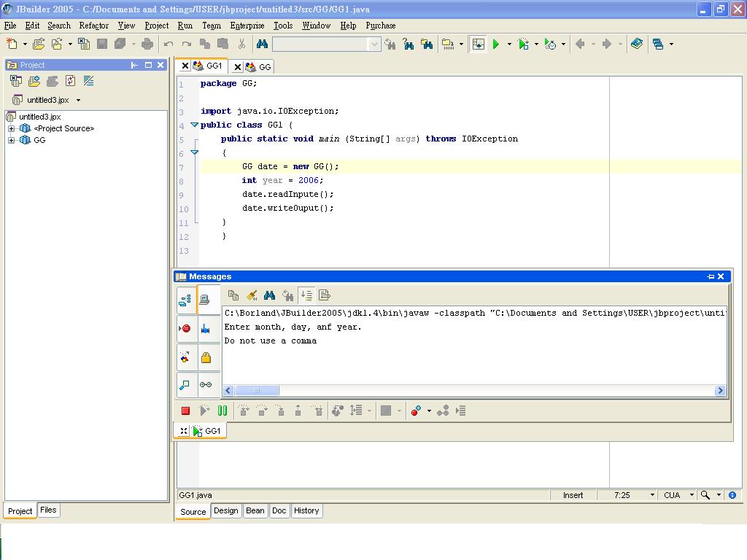
Task: Open untitled3.jpx project dropdown
Action: (x=78, y=101)
